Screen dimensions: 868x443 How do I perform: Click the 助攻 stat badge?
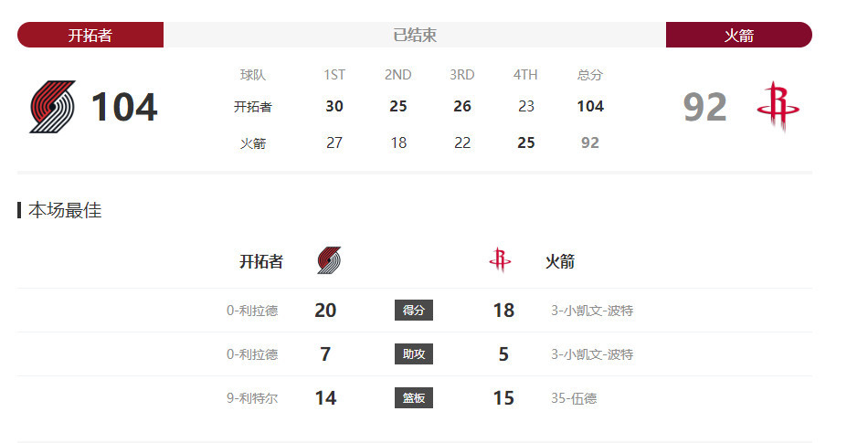[x=414, y=354]
